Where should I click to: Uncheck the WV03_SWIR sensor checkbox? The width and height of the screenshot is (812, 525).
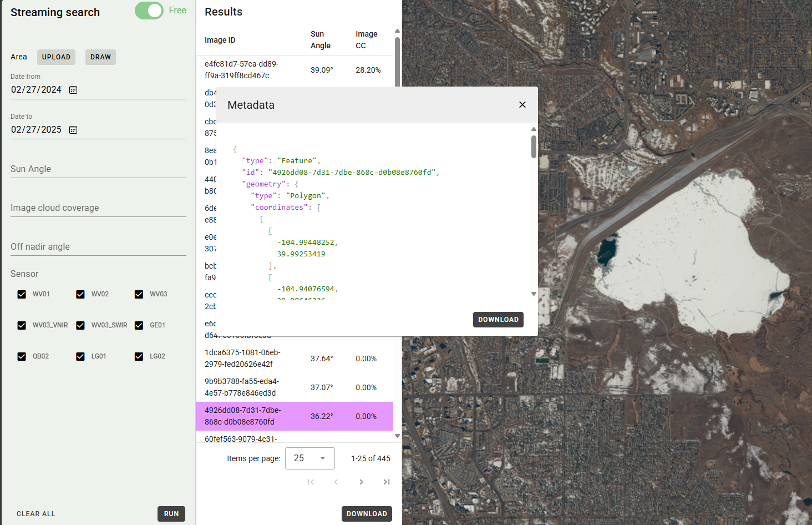(80, 325)
